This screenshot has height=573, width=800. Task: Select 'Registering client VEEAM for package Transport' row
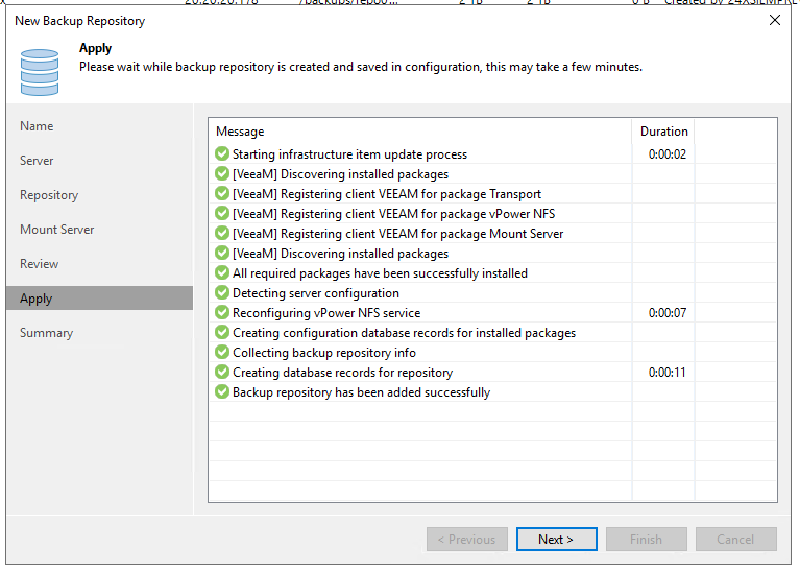493,194
